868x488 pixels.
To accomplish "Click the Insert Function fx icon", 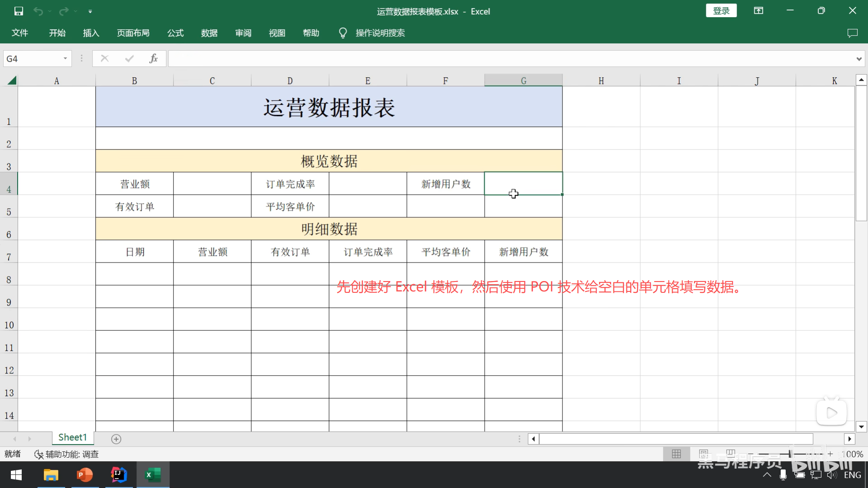I will click(x=154, y=58).
